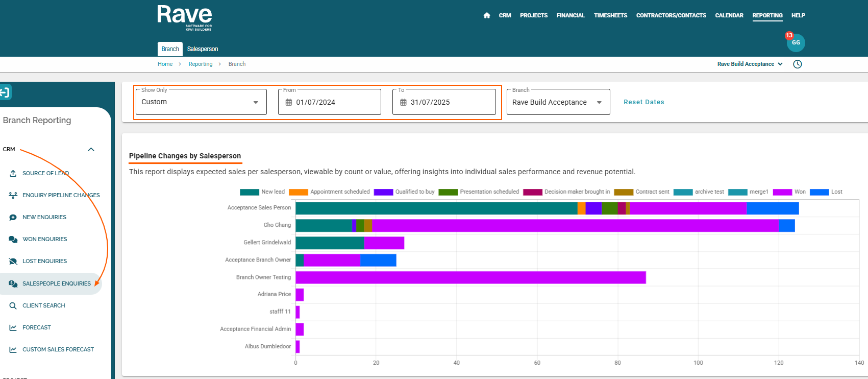Image resolution: width=868 pixels, height=379 pixels.
Task: Open the Show Only Custom dropdown
Action: (201, 102)
